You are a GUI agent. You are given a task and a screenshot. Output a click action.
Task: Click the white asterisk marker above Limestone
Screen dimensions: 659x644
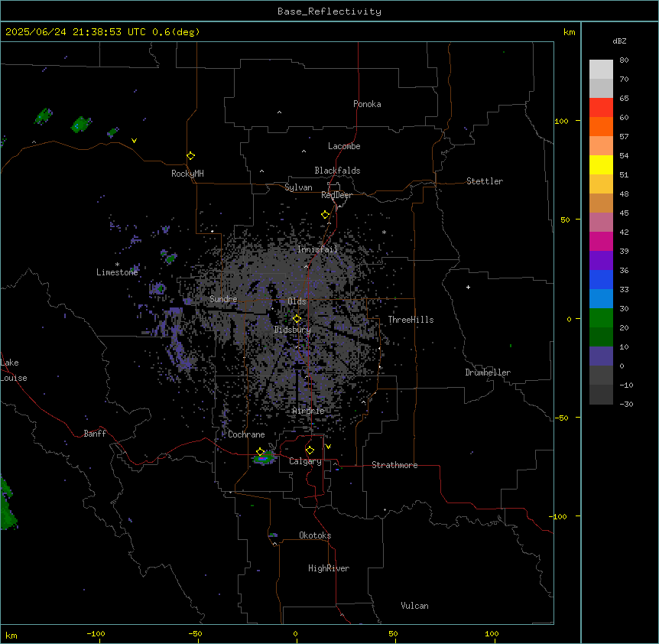pyautogui.click(x=117, y=265)
